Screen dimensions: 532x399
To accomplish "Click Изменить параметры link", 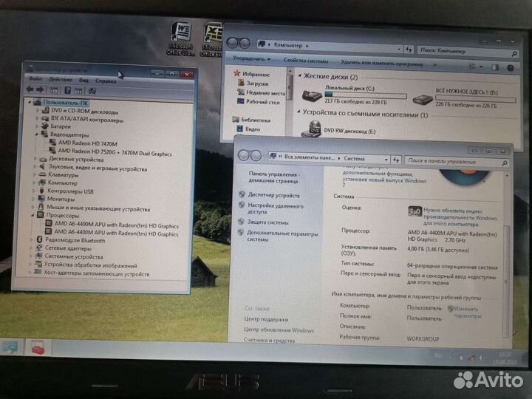I will click(467, 312).
